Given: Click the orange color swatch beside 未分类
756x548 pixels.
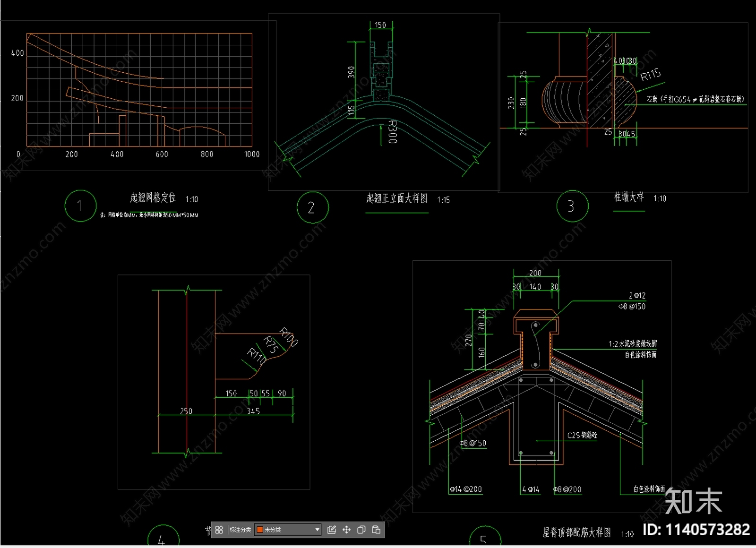Looking at the screenshot, I should click(x=259, y=530).
